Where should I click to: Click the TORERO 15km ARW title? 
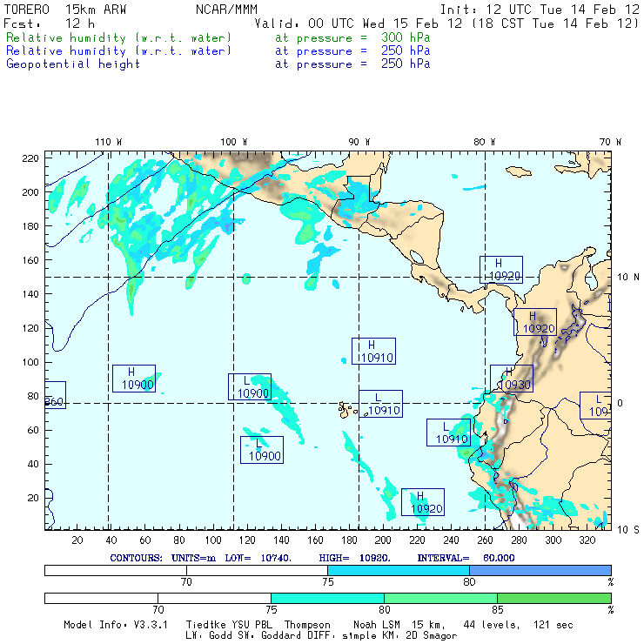tap(54, 10)
